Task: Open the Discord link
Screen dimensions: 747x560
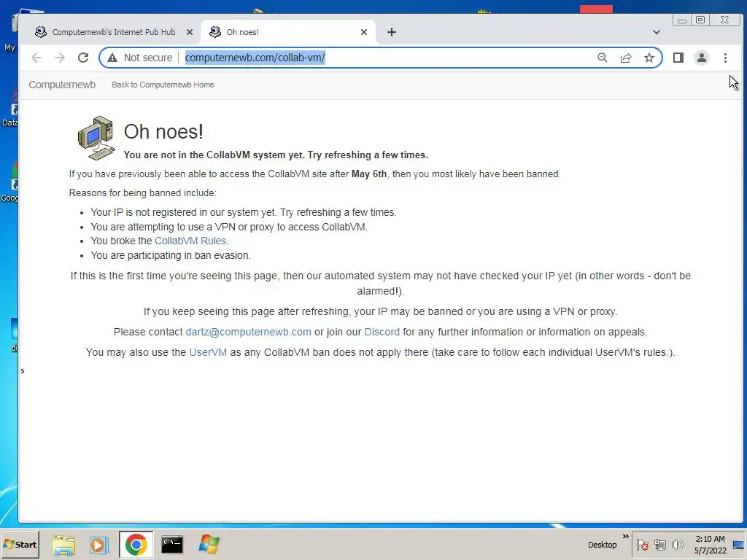Action: coord(382,332)
